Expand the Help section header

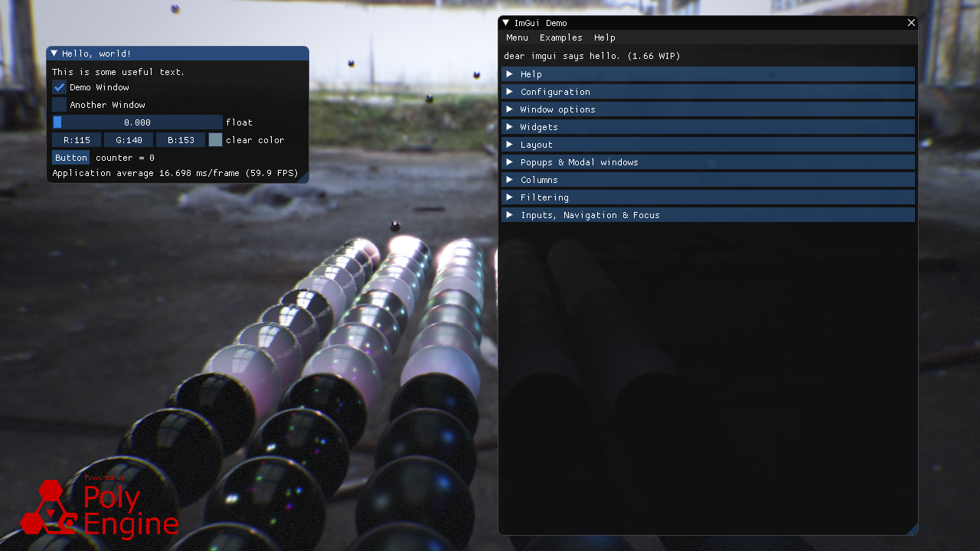(708, 74)
